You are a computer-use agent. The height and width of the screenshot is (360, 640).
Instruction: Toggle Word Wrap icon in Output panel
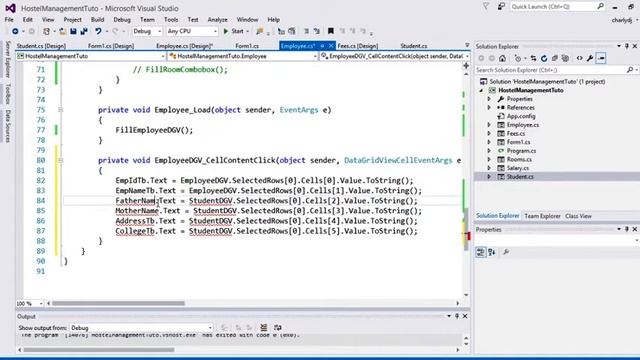coord(278,327)
